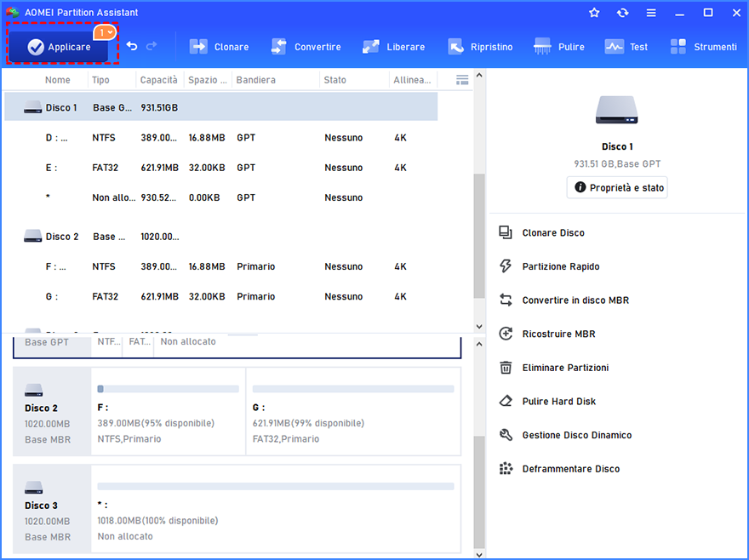Viewport: 749px width, 560px height.
Task: Open the Pulire toolbar menu
Action: click(559, 47)
